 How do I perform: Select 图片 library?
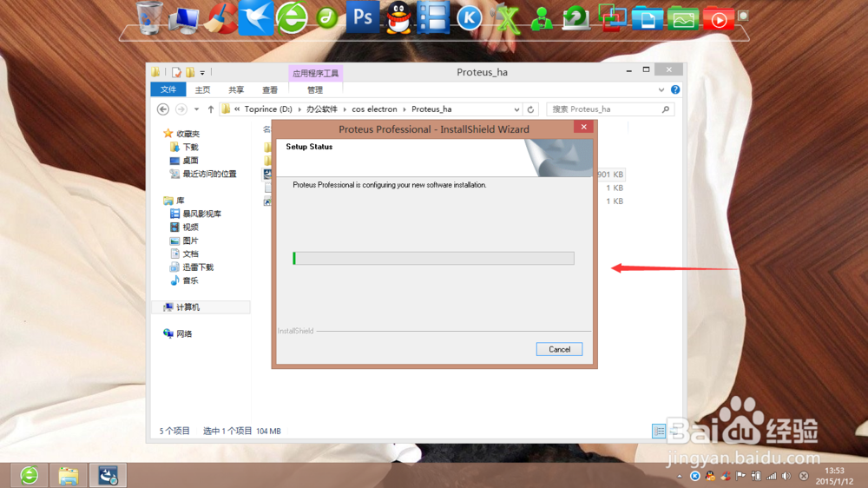190,241
